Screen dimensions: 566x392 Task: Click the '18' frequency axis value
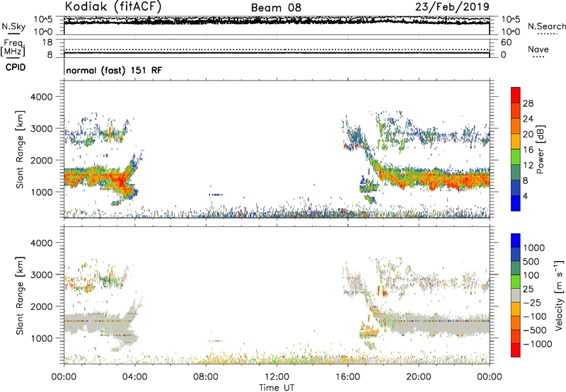[47, 42]
